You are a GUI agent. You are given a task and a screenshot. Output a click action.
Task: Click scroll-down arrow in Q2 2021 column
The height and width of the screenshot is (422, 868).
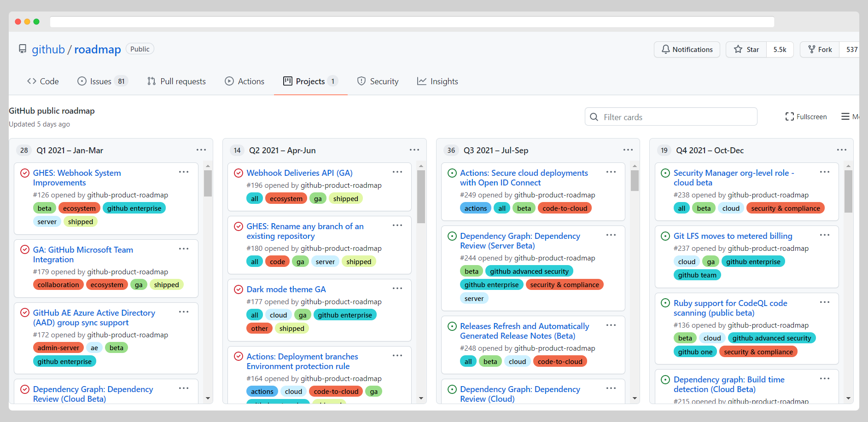pos(421,398)
